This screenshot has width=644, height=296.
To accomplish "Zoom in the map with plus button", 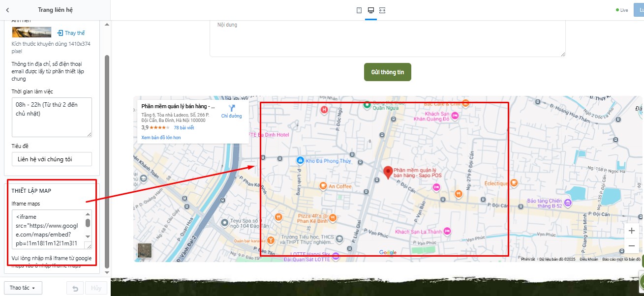I will [x=632, y=231].
